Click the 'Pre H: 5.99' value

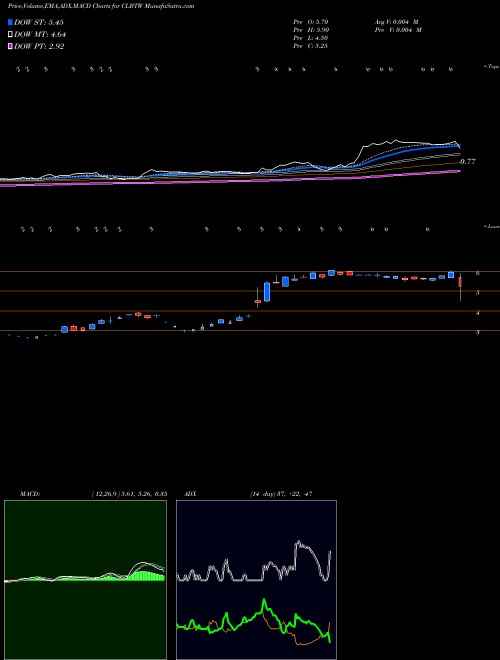(311, 30)
